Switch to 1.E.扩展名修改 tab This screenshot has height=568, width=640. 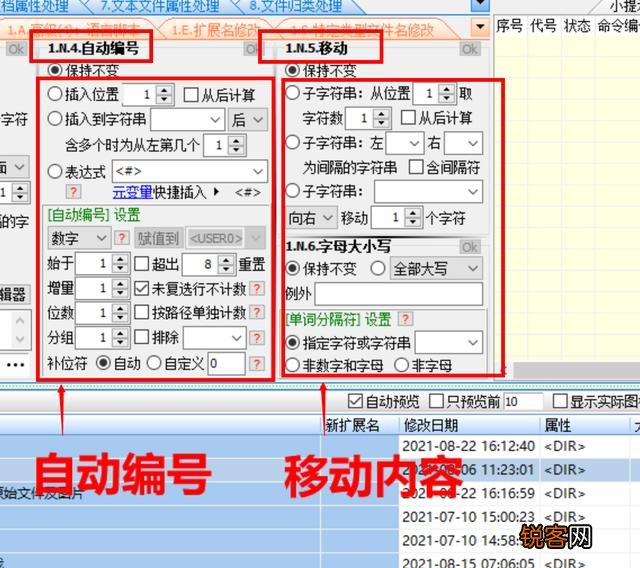tap(215, 30)
